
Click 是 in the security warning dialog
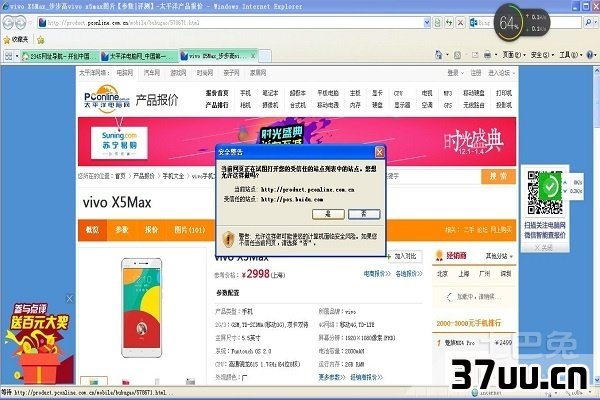pyautogui.click(x=328, y=214)
